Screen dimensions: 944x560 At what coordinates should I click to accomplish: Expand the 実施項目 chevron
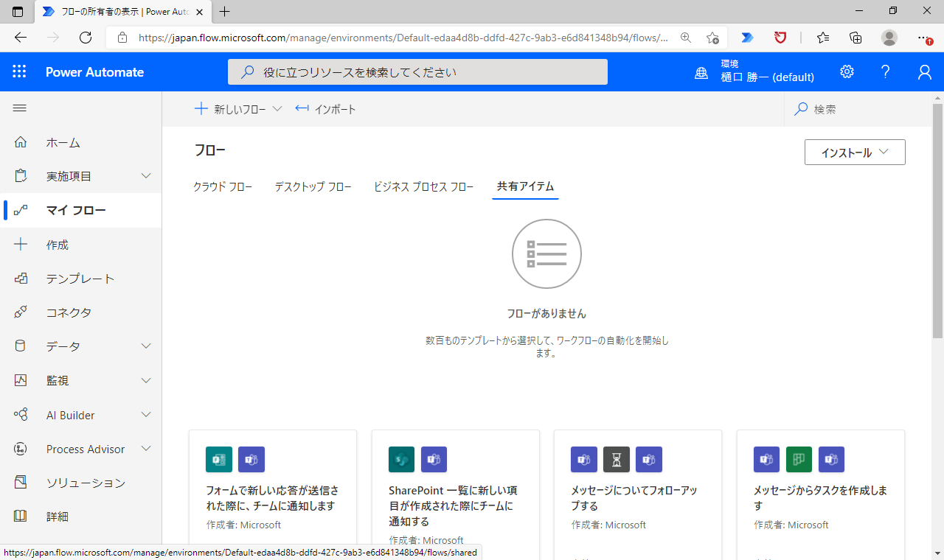(x=146, y=176)
